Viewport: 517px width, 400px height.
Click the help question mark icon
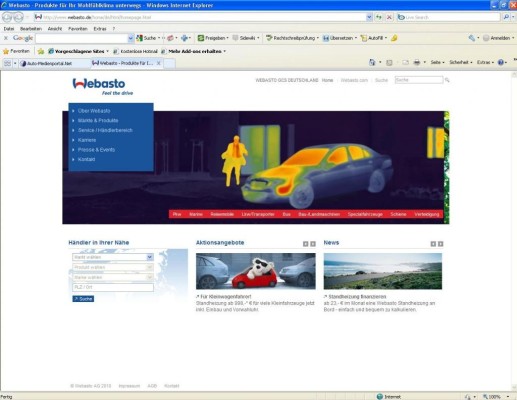[x=501, y=62]
